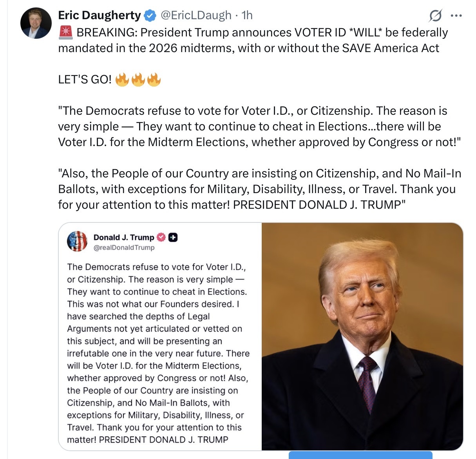
Task: Click the quoted paragraph starting "The Democrats refuse"
Action: [x=260, y=126]
